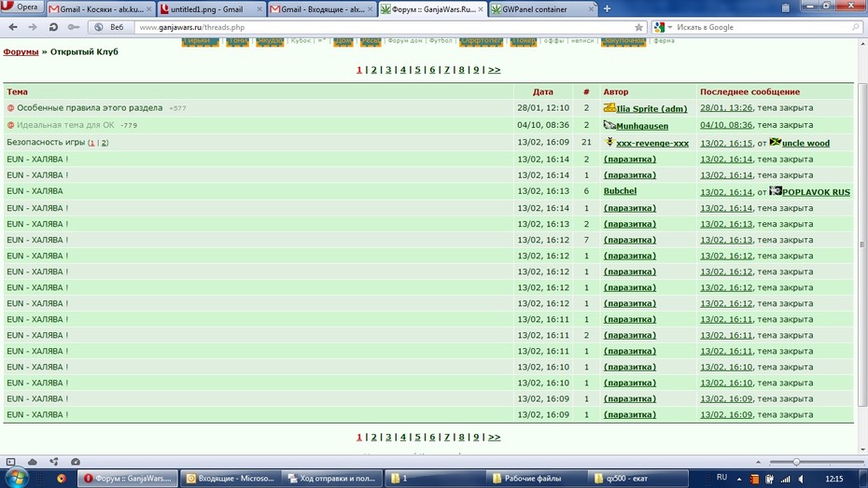Open xxx-revenge-xxx author profile
The width and height of the screenshot is (868, 488).
652,144
